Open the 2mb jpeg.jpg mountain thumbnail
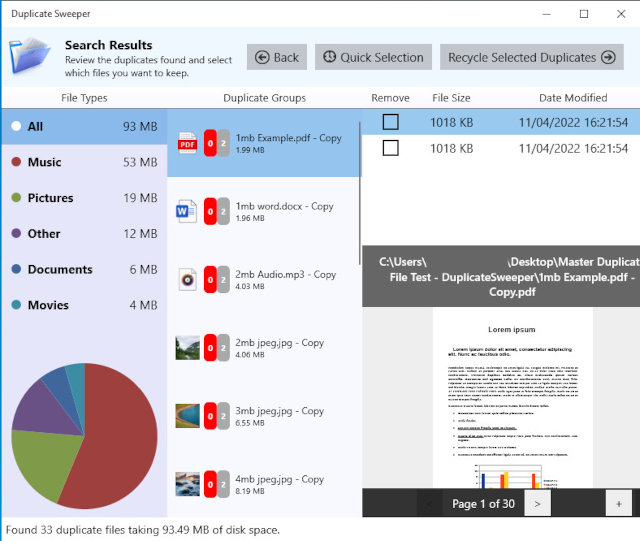Viewport: 640px width, 541px height. (187, 348)
